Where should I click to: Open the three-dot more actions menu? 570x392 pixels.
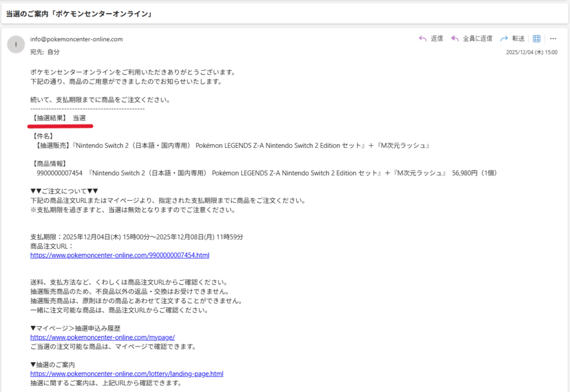[x=553, y=38]
